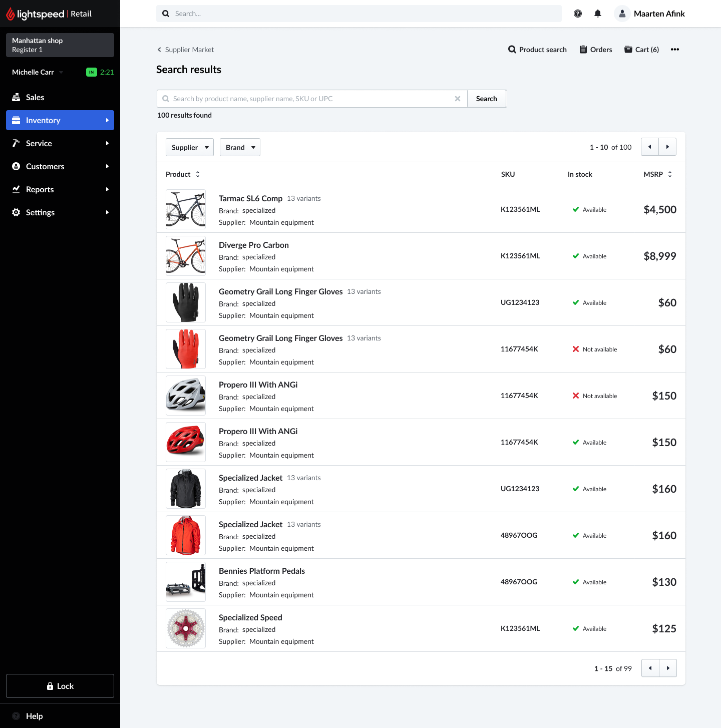Open the Brand filter dropdown
This screenshot has height=728, width=721.
coord(240,147)
